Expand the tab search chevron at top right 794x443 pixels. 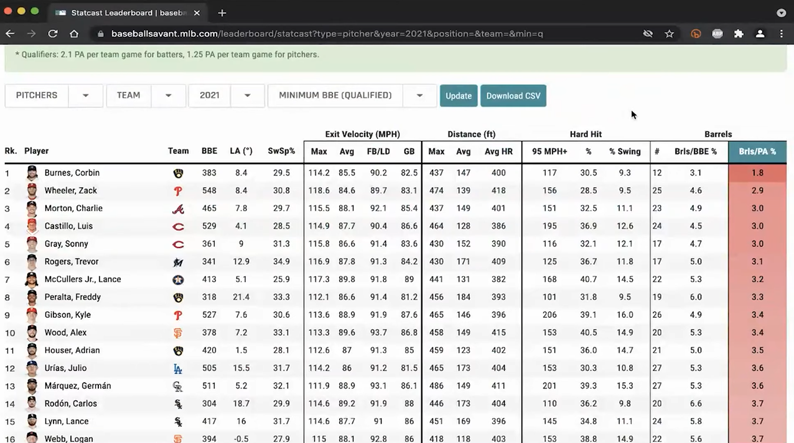781,13
